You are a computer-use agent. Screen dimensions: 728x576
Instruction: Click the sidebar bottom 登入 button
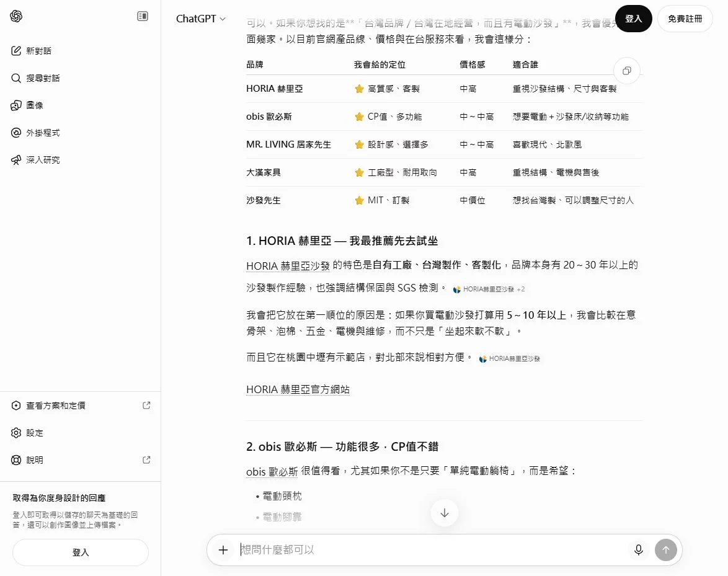[81, 552]
